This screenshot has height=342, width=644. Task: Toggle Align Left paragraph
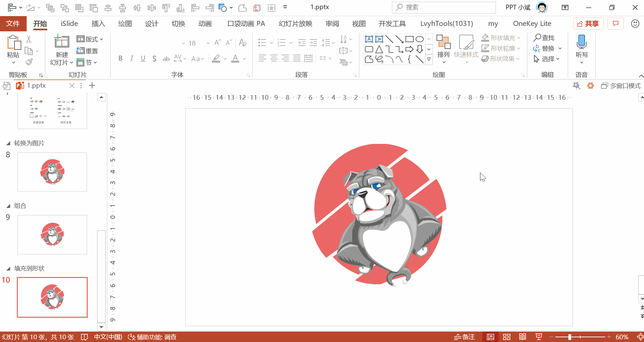262,59
